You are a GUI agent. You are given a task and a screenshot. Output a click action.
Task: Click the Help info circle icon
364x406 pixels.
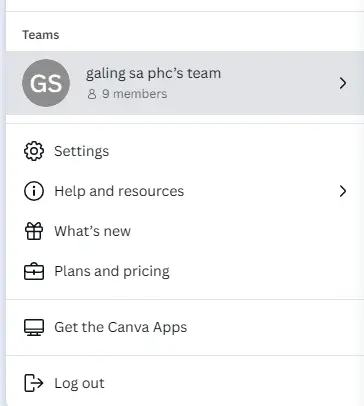click(x=34, y=191)
